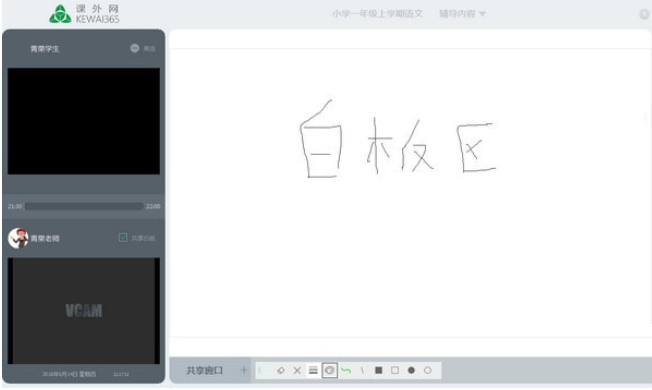Select the hollow square shape tool
652x390 pixels.
(x=395, y=370)
